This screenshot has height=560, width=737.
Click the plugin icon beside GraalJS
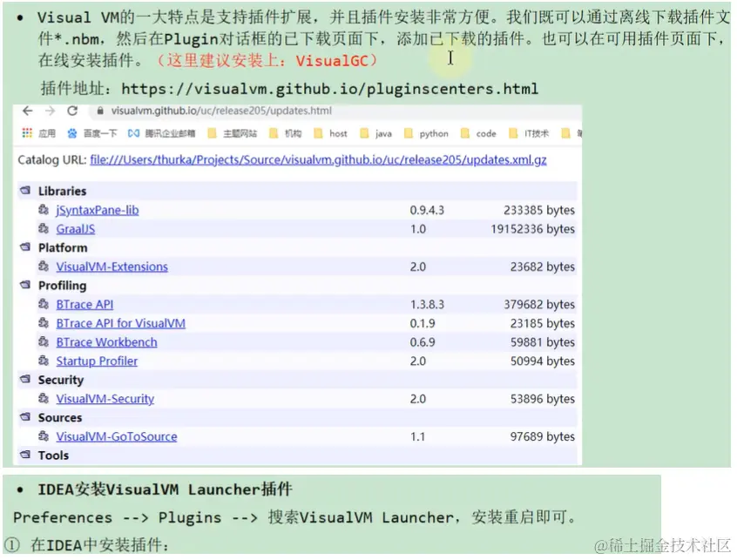[x=44, y=228]
